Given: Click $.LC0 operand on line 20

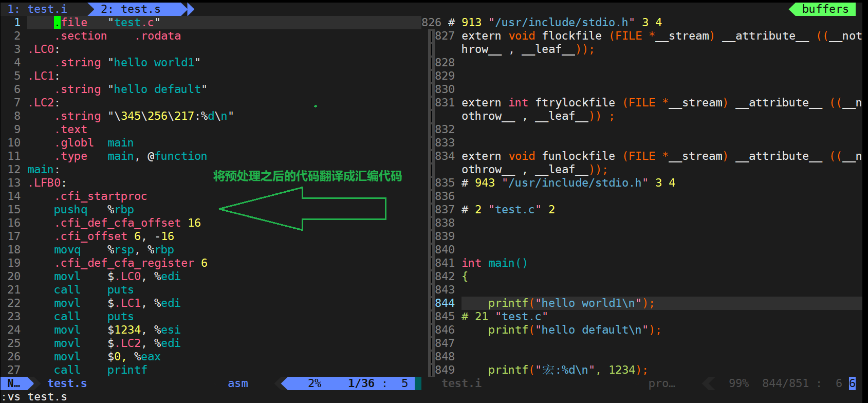Looking at the screenshot, I should (x=124, y=276).
